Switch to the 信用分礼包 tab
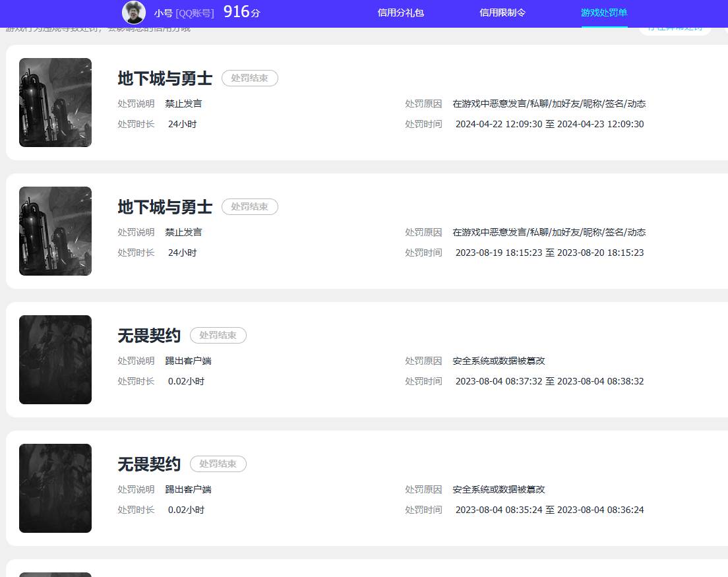Screen dimensions: 728x577 click(400, 13)
